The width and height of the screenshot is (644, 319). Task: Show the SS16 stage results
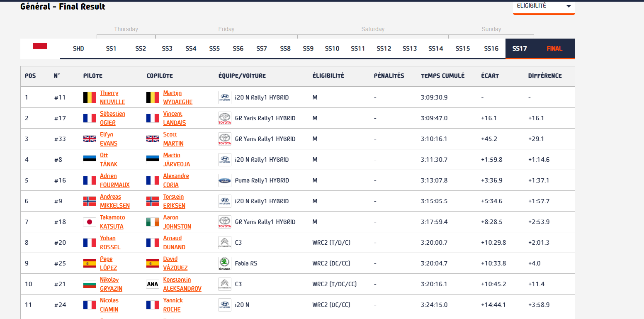491,49
